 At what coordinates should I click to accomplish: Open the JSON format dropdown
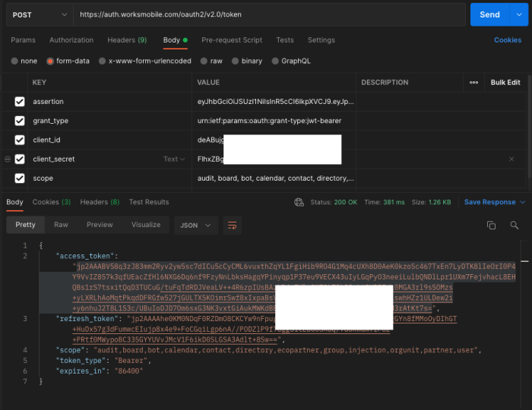click(x=196, y=225)
